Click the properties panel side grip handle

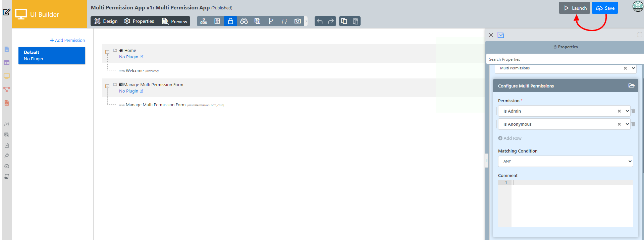coord(487,161)
